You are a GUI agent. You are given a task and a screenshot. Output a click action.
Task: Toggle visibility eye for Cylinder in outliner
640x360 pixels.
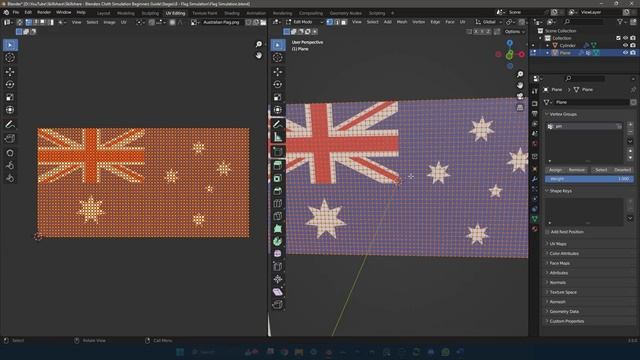pos(625,45)
